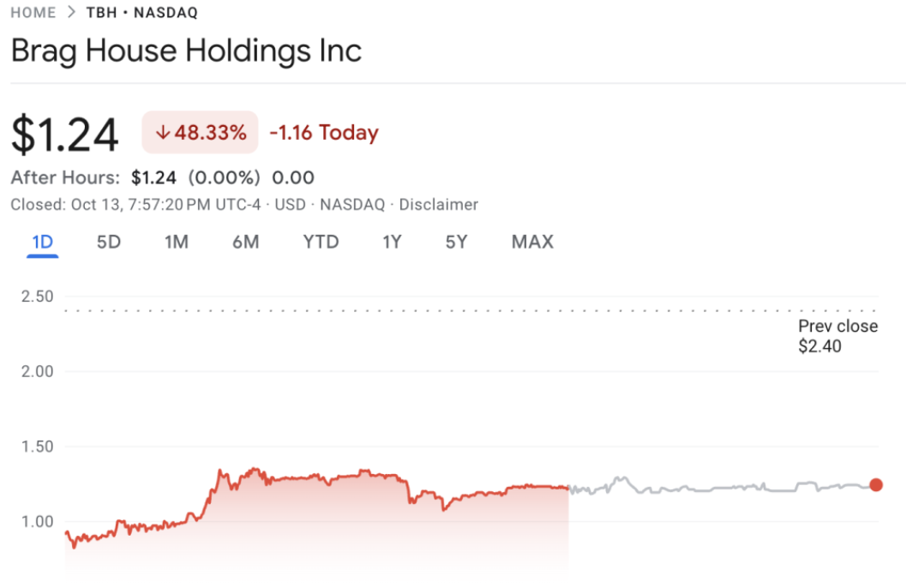Click the red dot at chart's end
The image size is (906, 588).
pos(875,485)
